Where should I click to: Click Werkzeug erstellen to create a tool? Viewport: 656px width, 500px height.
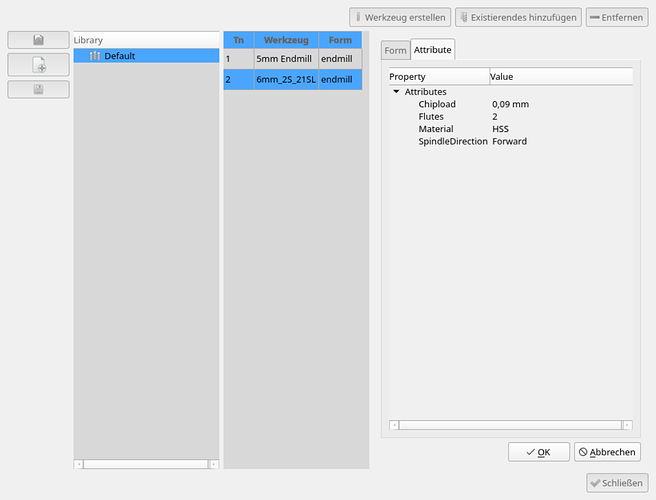coord(400,17)
